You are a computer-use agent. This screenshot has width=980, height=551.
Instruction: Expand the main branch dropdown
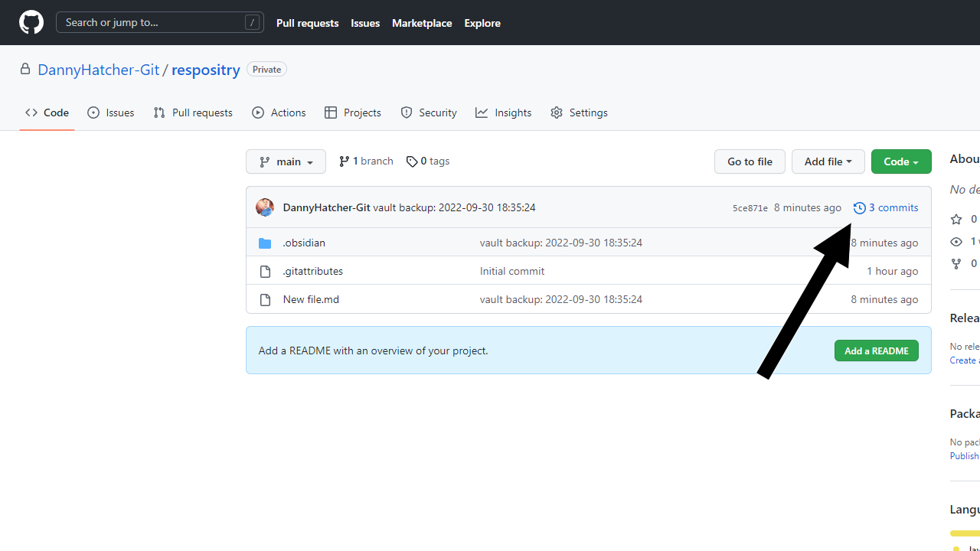[x=286, y=161]
